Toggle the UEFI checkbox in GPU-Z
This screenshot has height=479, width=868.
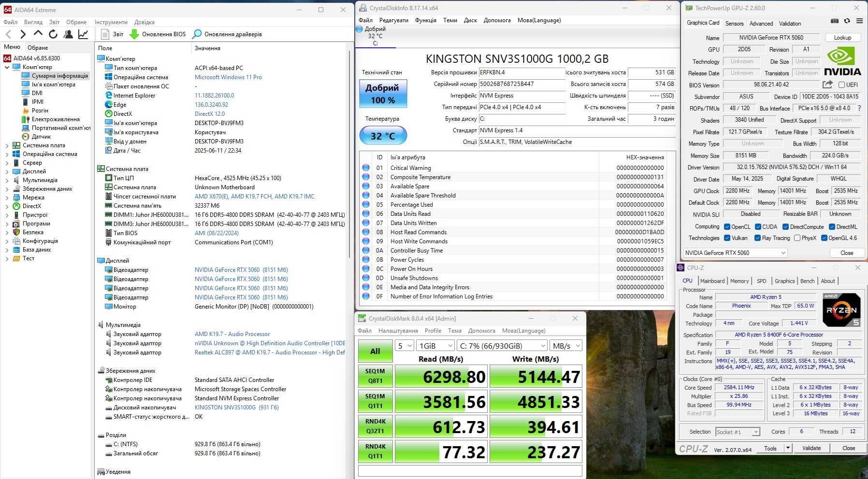(x=842, y=85)
